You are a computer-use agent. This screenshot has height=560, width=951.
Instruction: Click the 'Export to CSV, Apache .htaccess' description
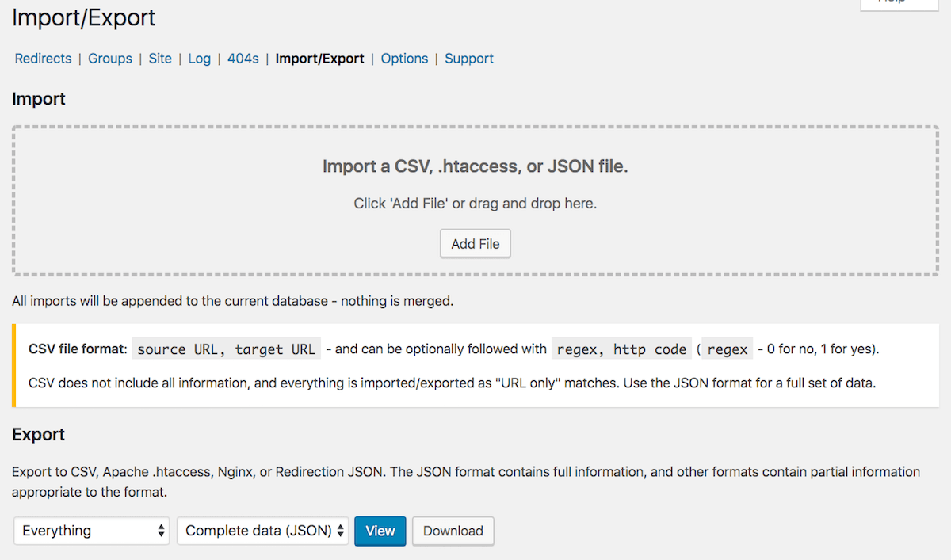pos(466,481)
